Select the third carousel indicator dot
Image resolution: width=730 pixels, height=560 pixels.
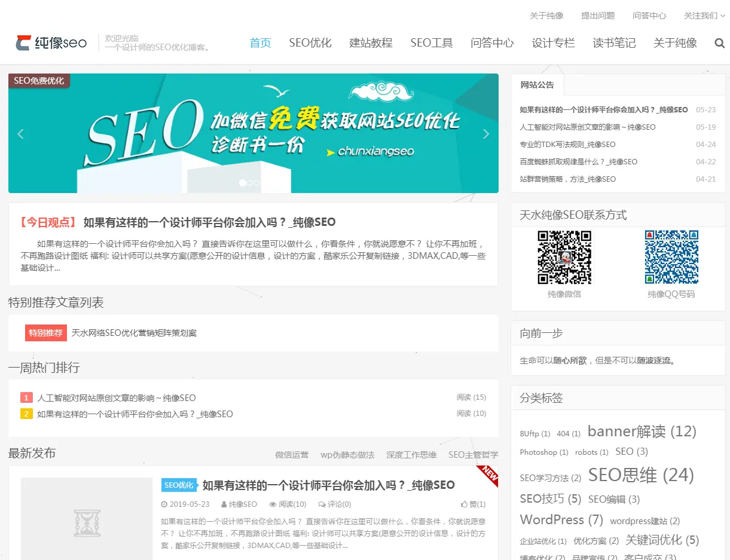coord(256,183)
